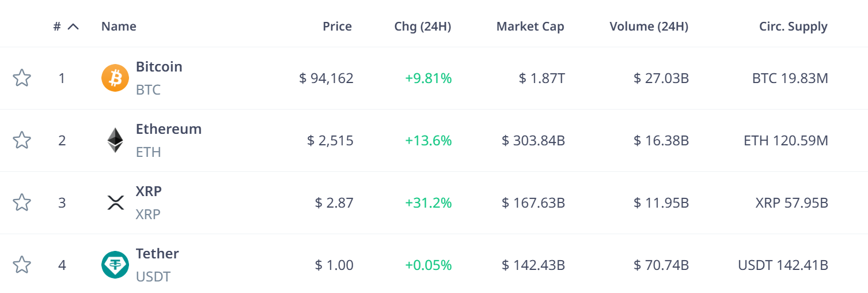868x293 pixels.
Task: Click the Bitcoin coin logo icon
Action: 115,78
